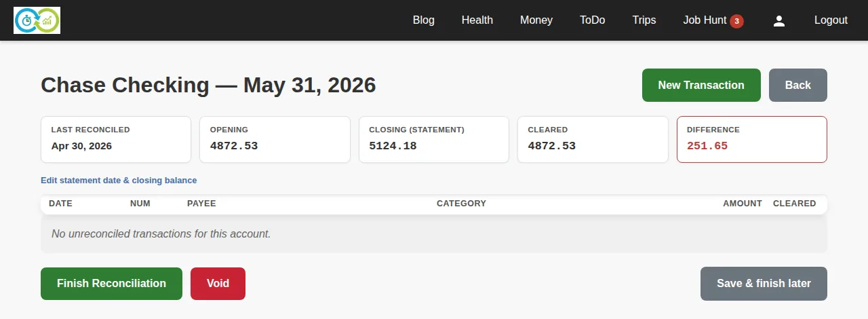
Task: Click the Closing (Statement) balance card
Action: [434, 140]
